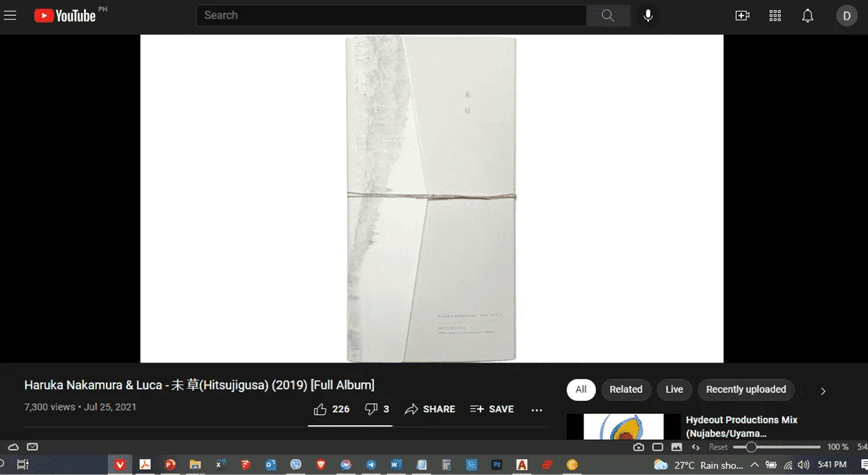Open the clock showing 5:41 PM
The width and height of the screenshot is (868, 475).
point(832,464)
